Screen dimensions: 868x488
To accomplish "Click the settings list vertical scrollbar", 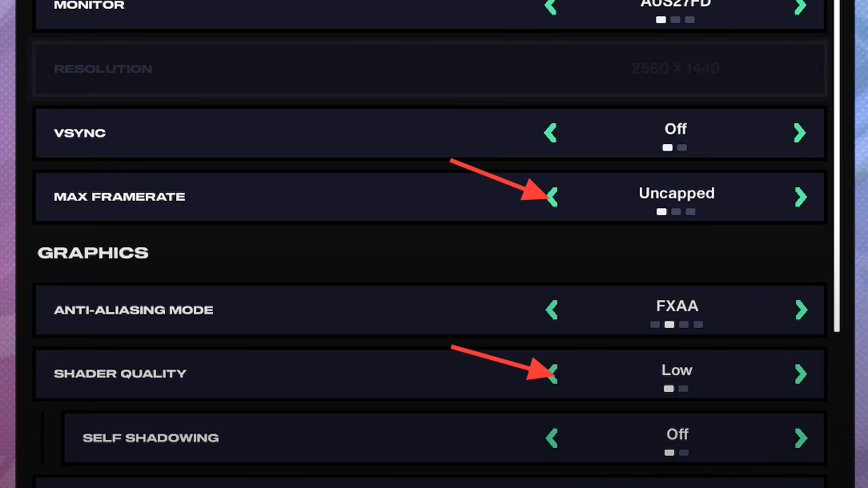I will point(837,160).
